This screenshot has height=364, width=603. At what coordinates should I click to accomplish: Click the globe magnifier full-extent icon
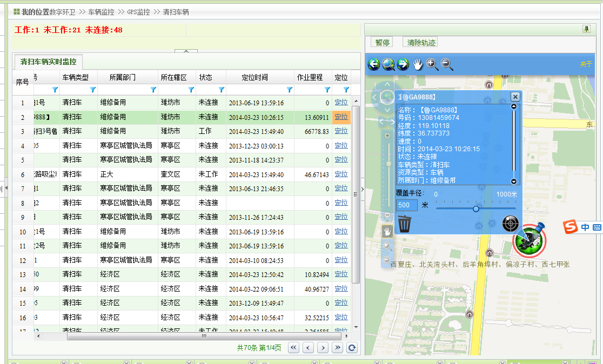[388, 64]
